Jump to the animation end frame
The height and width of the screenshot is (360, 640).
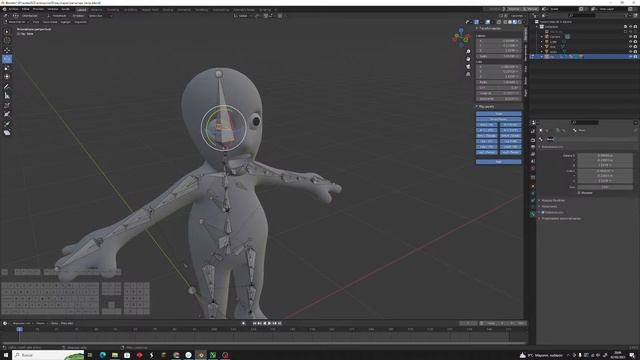click(280, 323)
